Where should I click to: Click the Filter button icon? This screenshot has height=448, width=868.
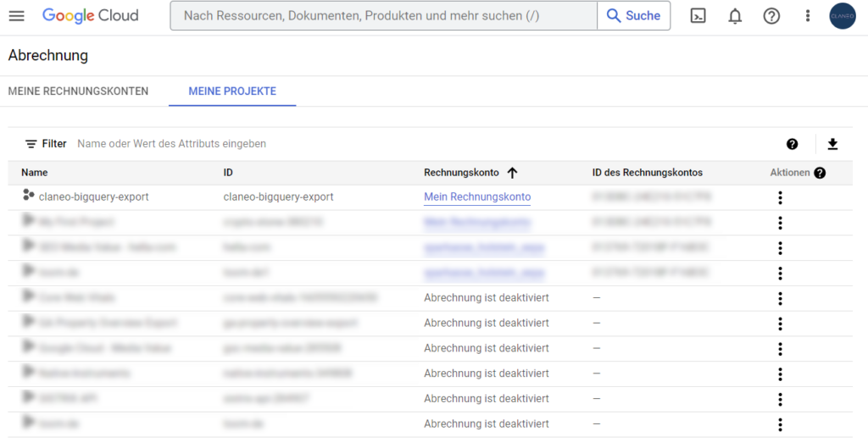(31, 144)
